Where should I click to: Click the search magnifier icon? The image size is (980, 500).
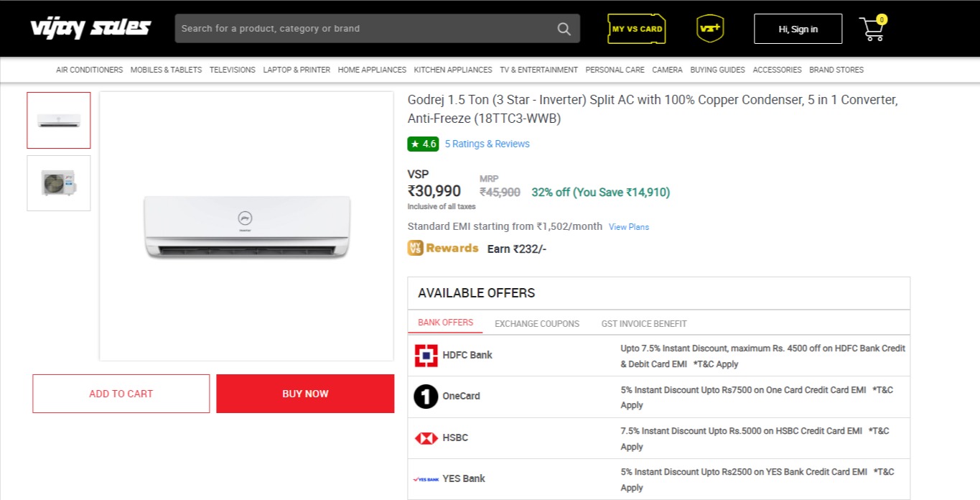click(x=564, y=29)
